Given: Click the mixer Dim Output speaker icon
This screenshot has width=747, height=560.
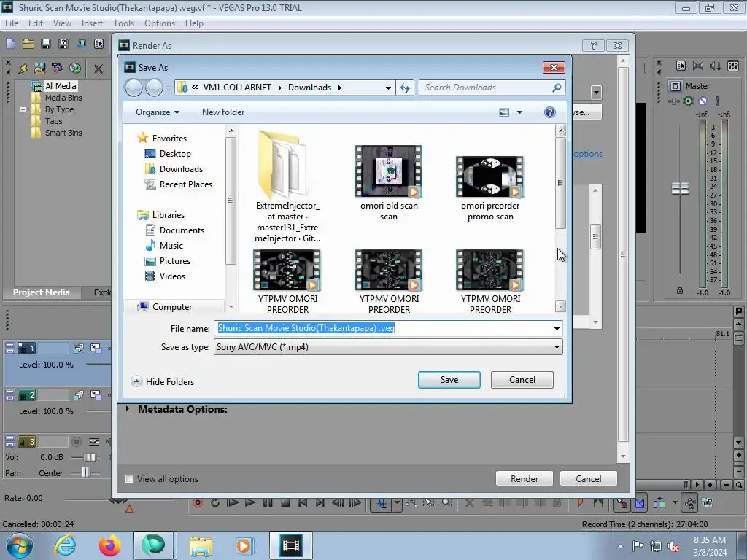Looking at the screenshot, I should (715, 66).
